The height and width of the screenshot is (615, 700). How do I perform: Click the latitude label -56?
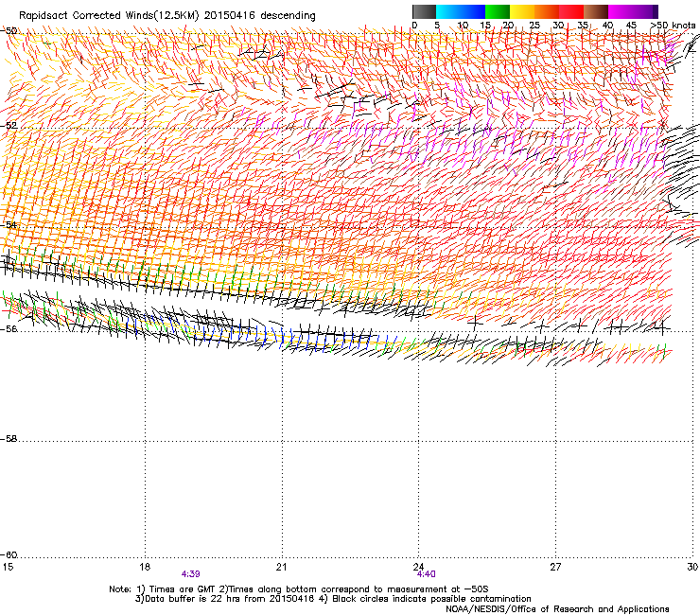tap(9, 328)
